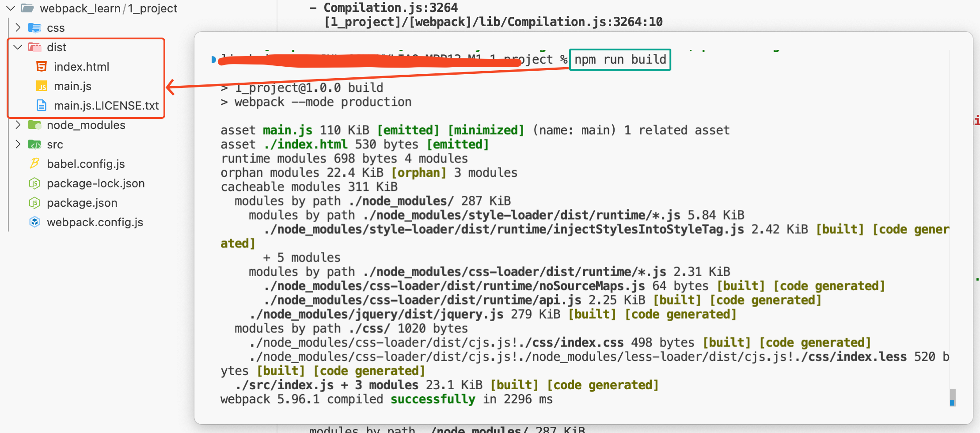
Task: Click the HTML5 icon beside index.html
Action: [x=42, y=67]
